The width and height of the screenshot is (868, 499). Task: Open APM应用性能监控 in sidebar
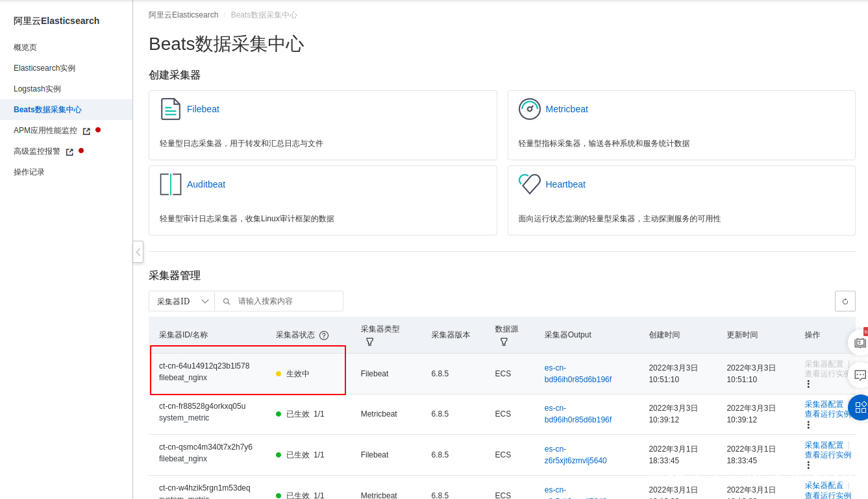tap(45, 130)
